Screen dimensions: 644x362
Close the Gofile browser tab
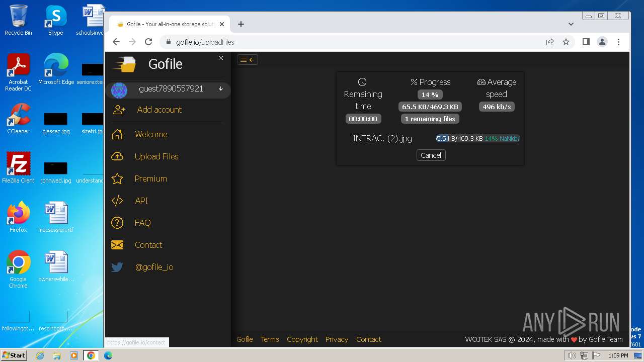coord(222,24)
